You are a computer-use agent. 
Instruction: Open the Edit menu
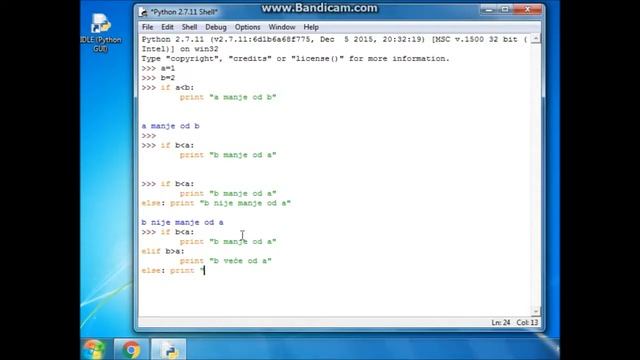tap(167, 27)
